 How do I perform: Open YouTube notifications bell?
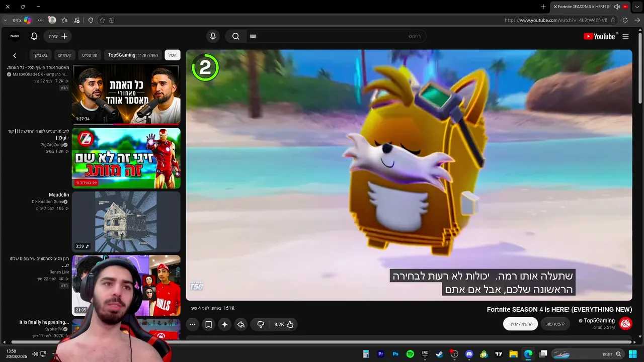point(34,36)
